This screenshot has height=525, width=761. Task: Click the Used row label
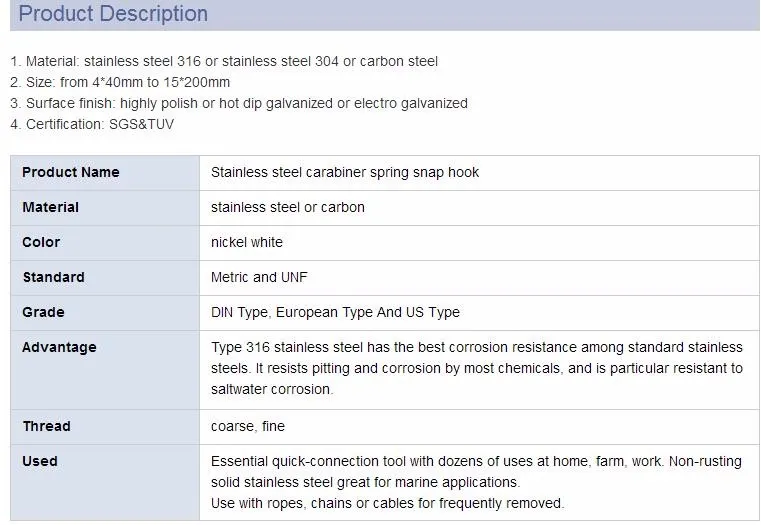pyautogui.click(x=40, y=461)
